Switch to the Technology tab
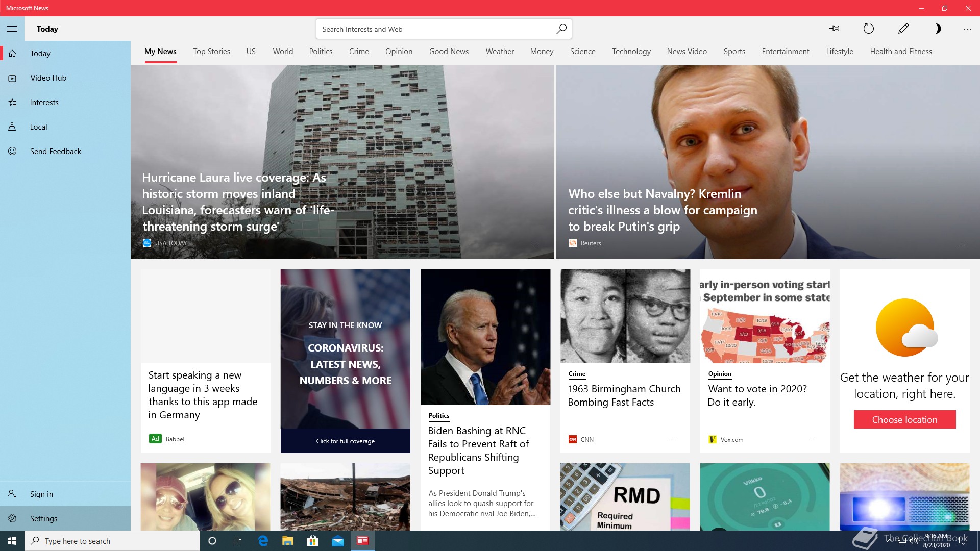This screenshot has width=980, height=551. click(631, 51)
